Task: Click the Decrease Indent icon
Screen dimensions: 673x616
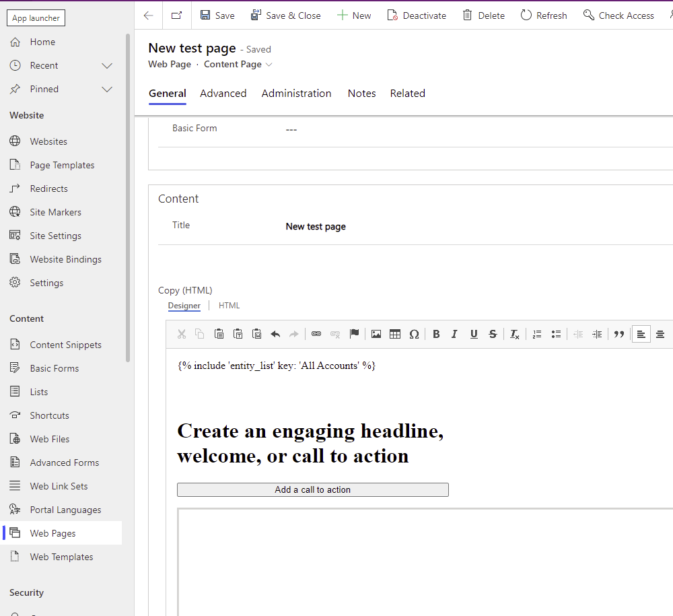Action: [578, 334]
